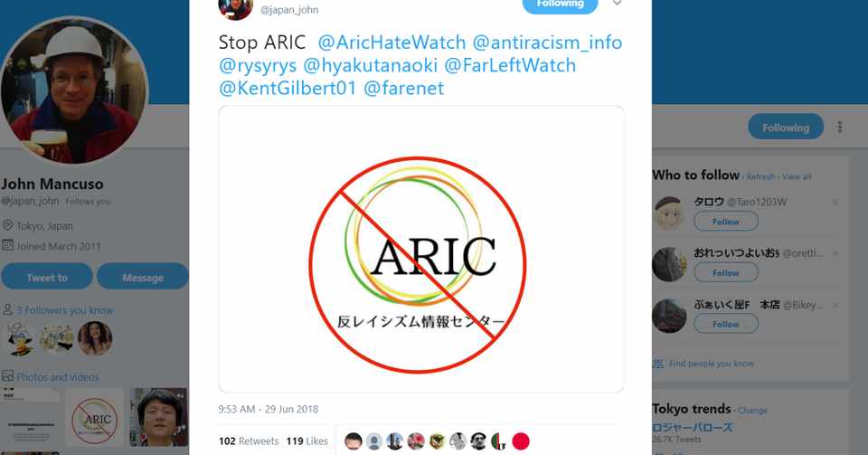
Task: Click the Find people you know icon
Action: point(657,364)
